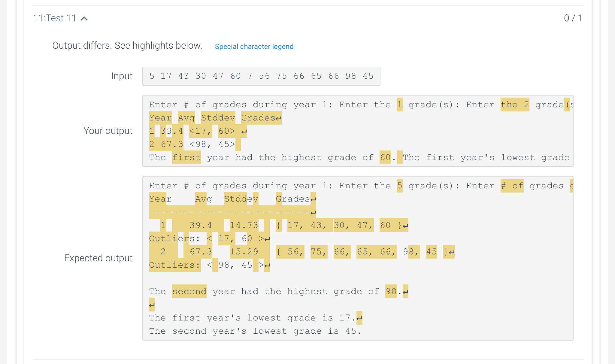This screenshot has width=615, height=364.
Task: Click 'Year Avg Stddev Grades' line in Your output
Action: pyautogui.click(x=215, y=118)
